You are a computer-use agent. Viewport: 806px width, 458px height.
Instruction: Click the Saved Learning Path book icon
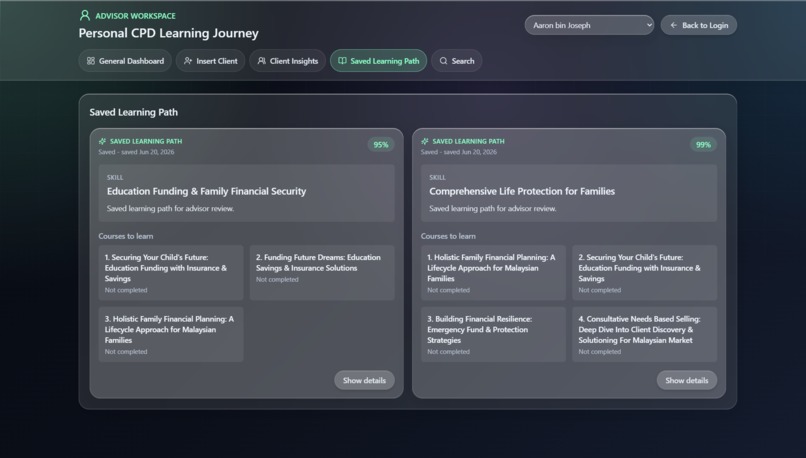coord(342,61)
